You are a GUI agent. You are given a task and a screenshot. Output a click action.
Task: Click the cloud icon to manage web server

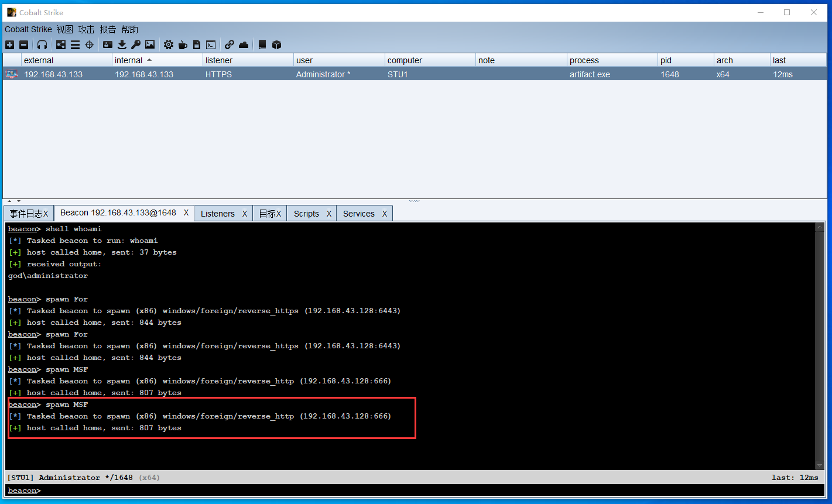coord(244,44)
